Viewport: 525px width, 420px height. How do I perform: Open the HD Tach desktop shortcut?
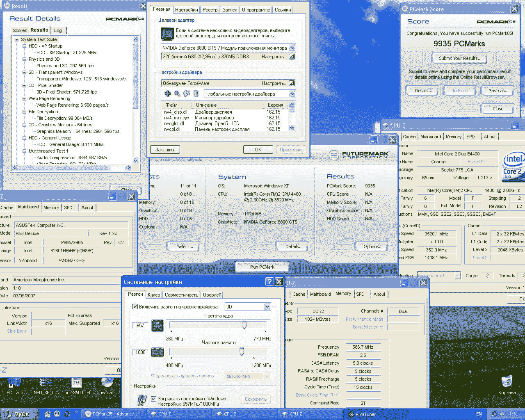(x=15, y=386)
